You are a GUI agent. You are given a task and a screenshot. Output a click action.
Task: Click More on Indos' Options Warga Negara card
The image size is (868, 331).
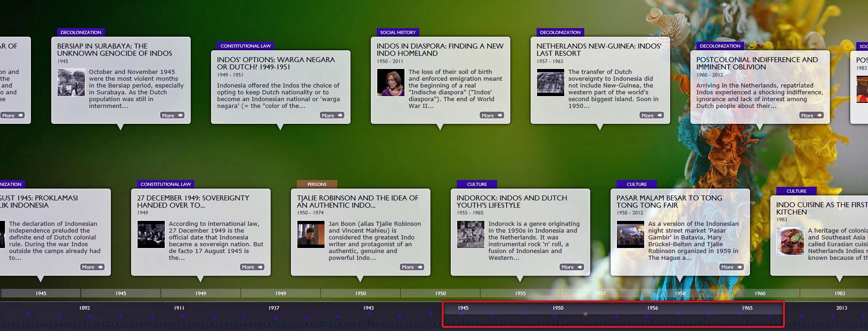coord(332,116)
